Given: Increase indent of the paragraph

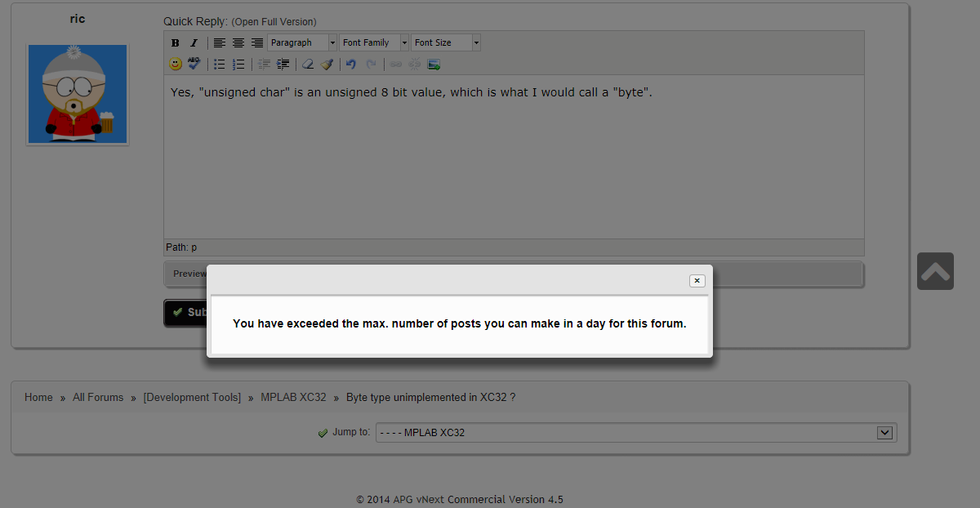Looking at the screenshot, I should [283, 64].
